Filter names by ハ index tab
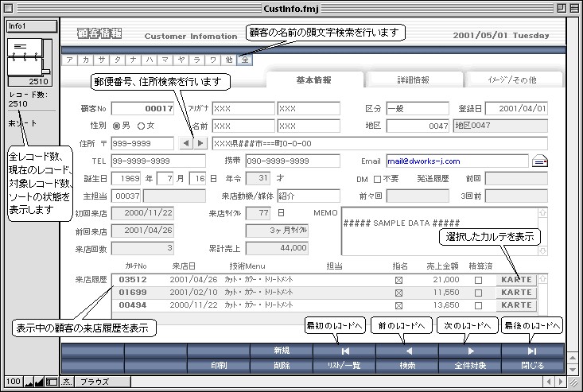The width and height of the screenshot is (583, 392). tap(149, 60)
